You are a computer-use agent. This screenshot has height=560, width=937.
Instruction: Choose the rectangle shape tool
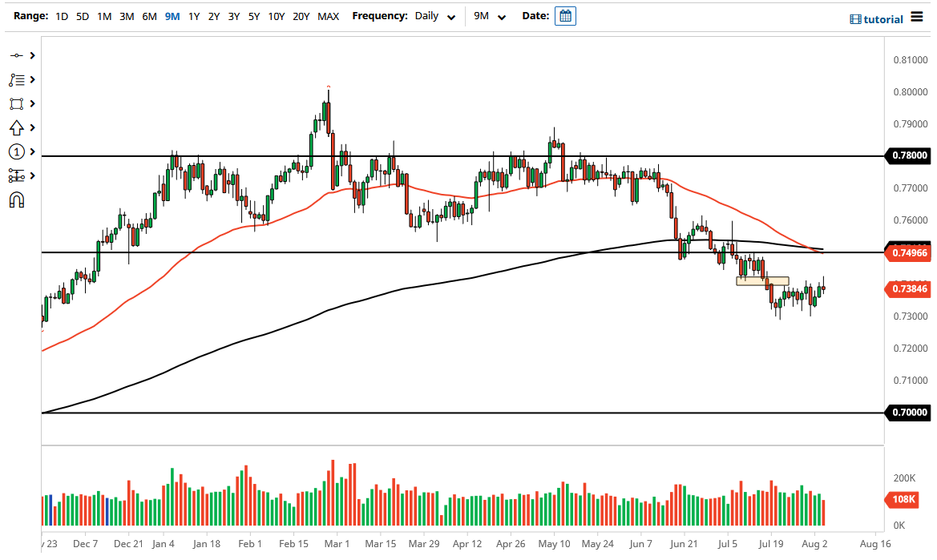click(x=16, y=104)
